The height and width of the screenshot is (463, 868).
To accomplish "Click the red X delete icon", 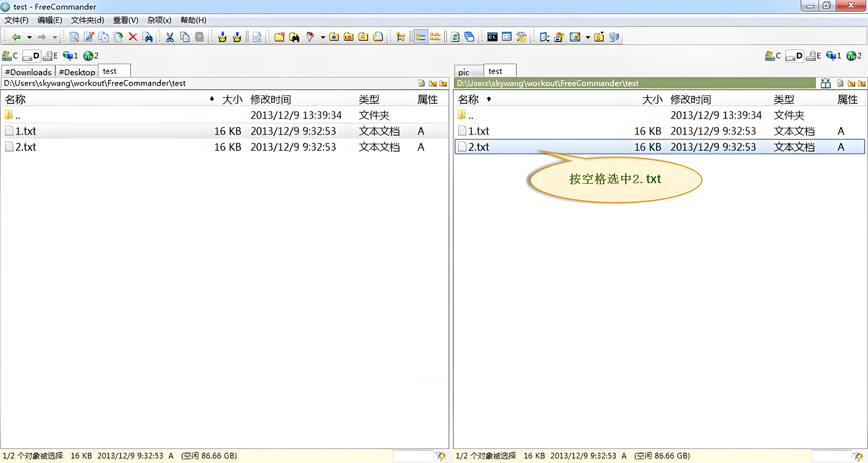I will 133,37.
